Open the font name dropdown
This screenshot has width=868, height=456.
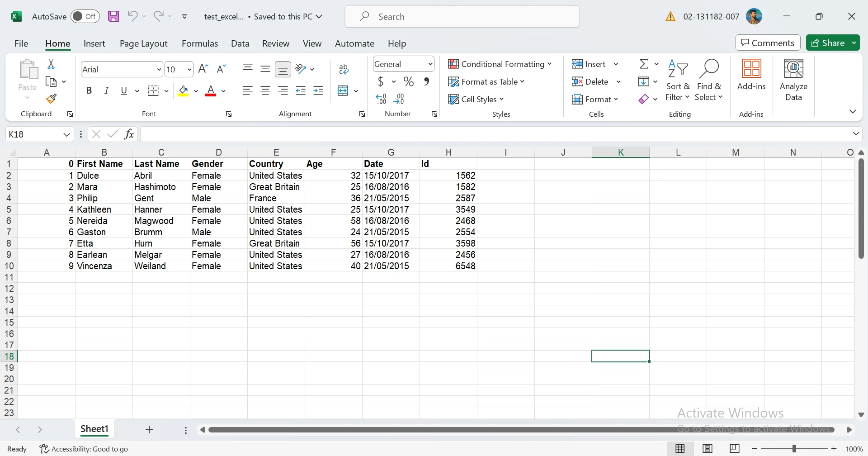159,70
